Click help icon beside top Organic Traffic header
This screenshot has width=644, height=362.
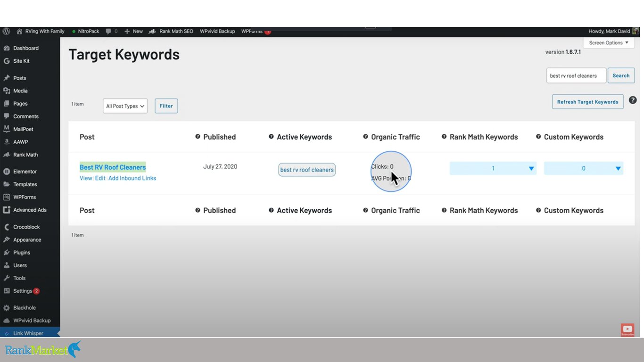click(x=365, y=137)
